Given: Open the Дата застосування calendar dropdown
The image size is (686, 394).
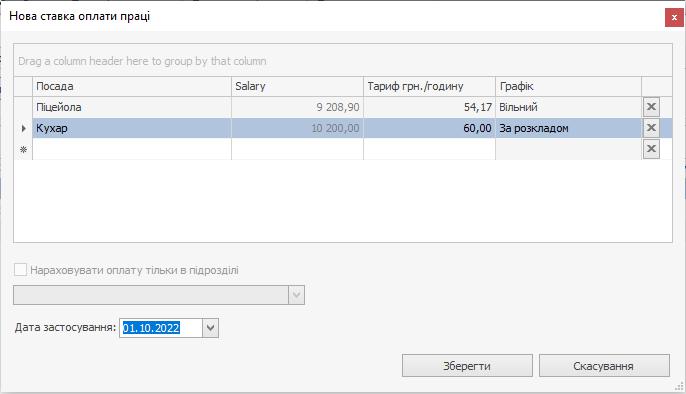Looking at the screenshot, I should (210, 328).
